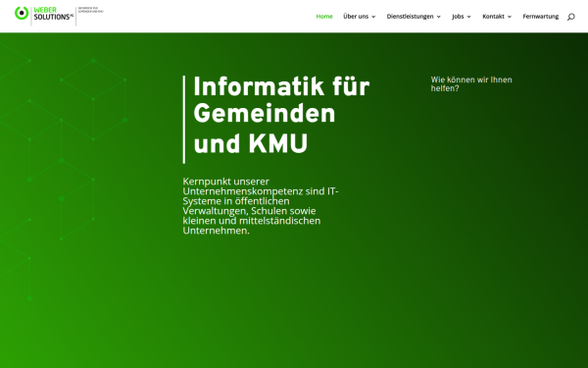Open the Jobs menu
The width and height of the screenshot is (588, 368).
[458, 16]
